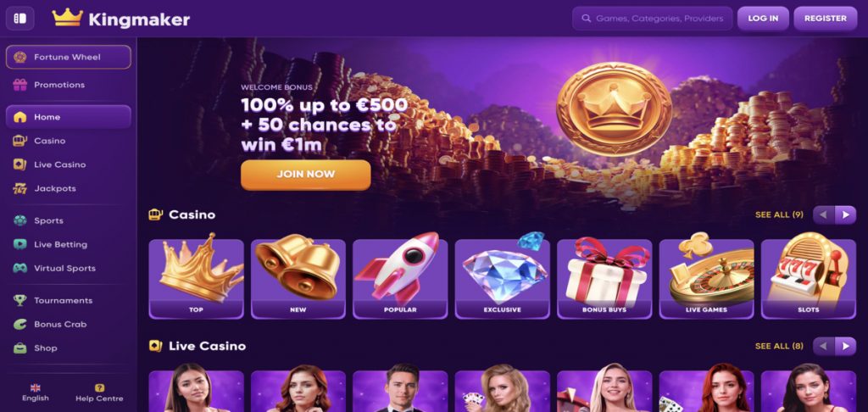
Task: Collapse the sidebar with the toggle icon
Action: point(20,19)
